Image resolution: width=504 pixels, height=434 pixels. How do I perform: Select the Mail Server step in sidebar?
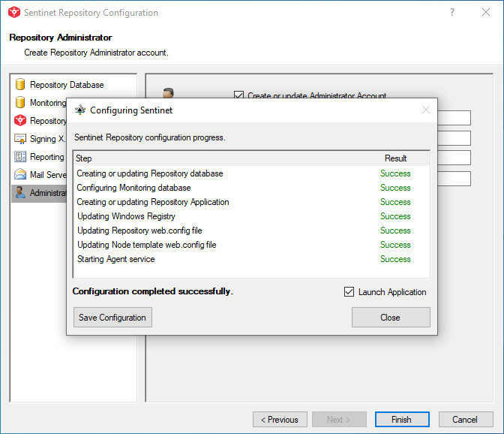(40, 175)
